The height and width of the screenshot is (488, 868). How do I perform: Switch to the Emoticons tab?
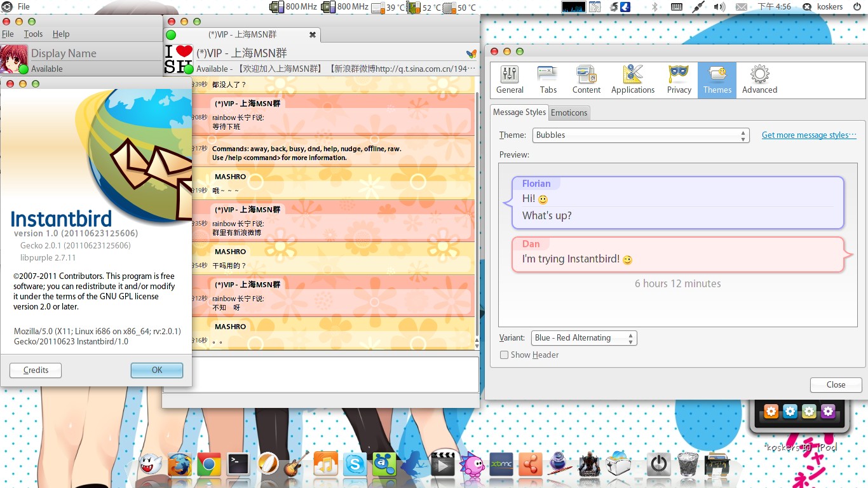569,112
